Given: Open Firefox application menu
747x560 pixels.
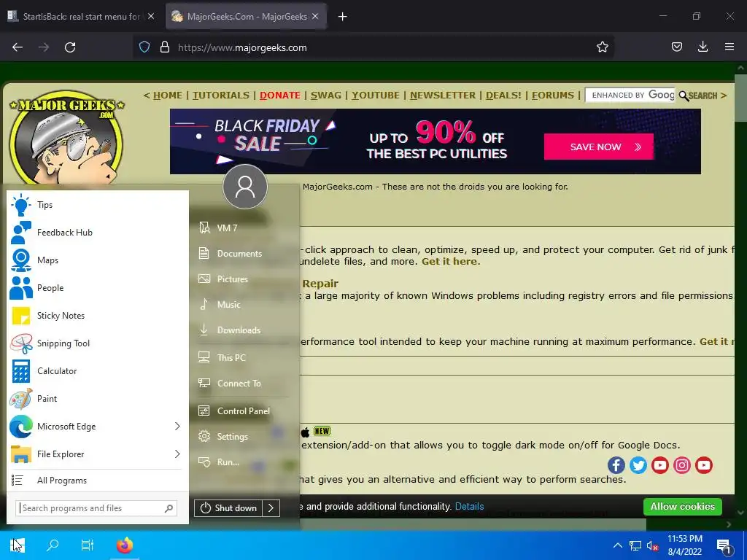Looking at the screenshot, I should 729,47.
